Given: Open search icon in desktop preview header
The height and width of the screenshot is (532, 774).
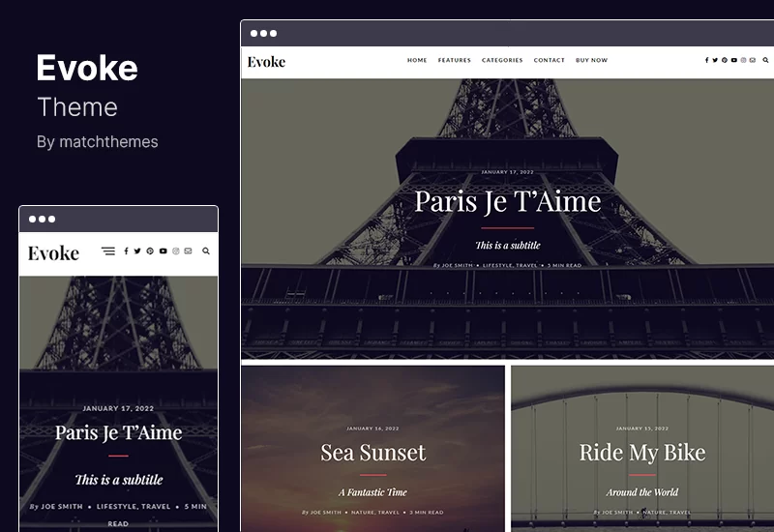Looking at the screenshot, I should click(x=765, y=60).
